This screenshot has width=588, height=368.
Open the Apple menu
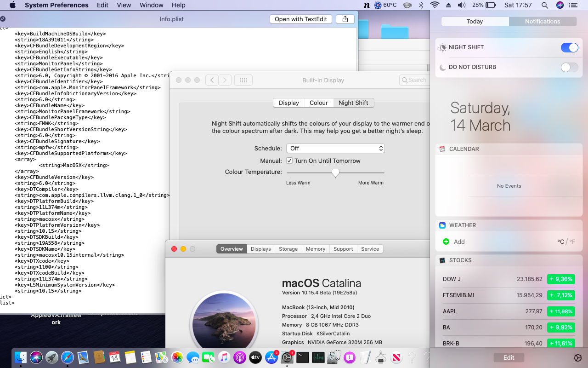click(x=12, y=5)
